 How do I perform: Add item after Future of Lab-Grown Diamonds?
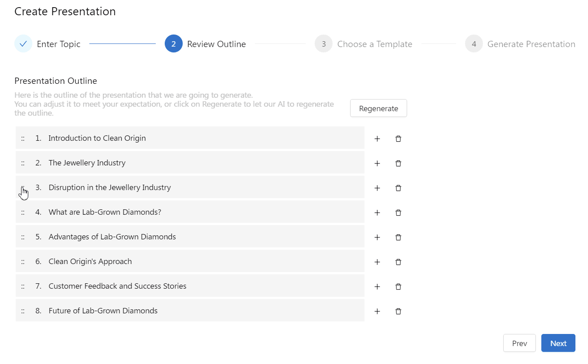[377, 311]
